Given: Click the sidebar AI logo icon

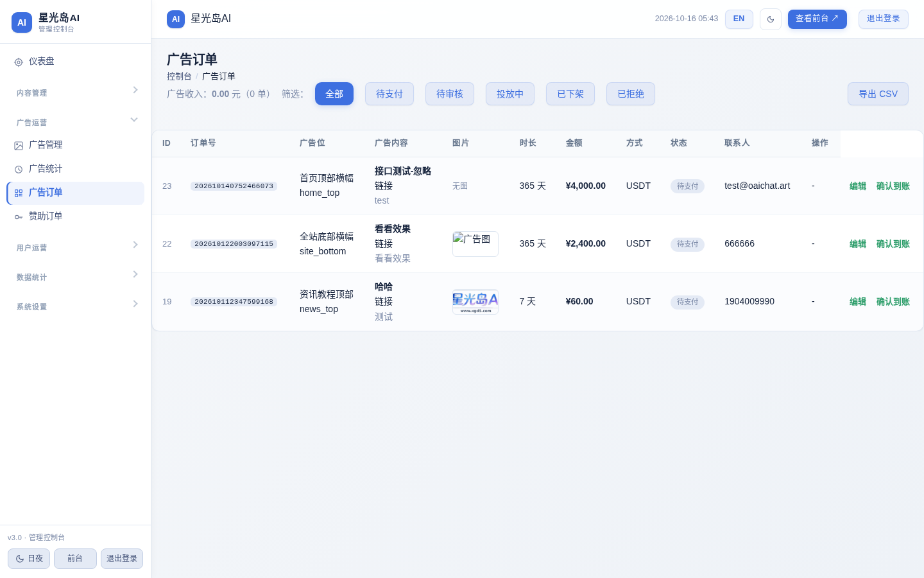Looking at the screenshot, I should click(x=22, y=22).
